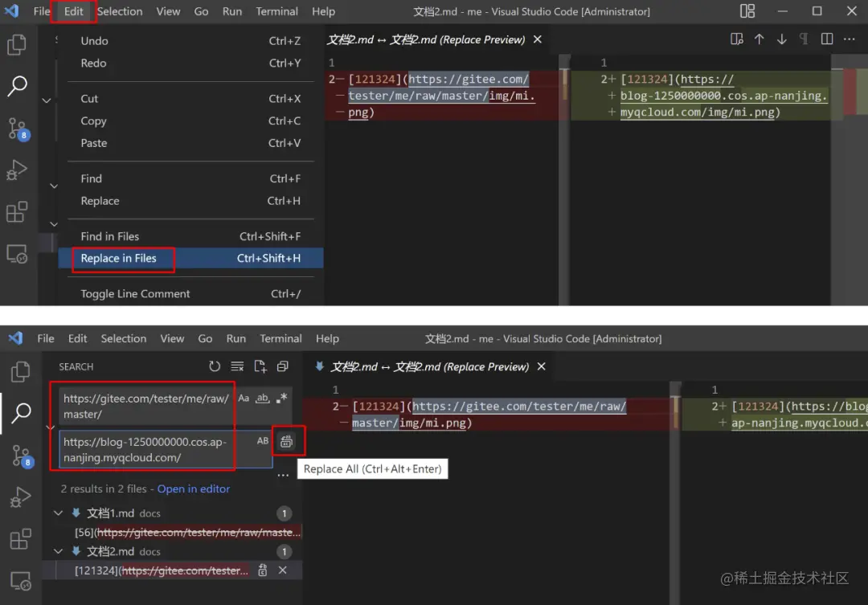This screenshot has height=605, width=868.
Task: Click the "2 results in 2 files" text
Action: click(x=104, y=488)
